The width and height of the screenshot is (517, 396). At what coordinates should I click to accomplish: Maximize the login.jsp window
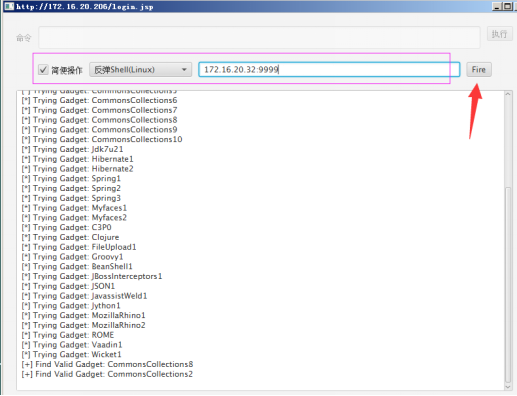(x=507, y=6)
